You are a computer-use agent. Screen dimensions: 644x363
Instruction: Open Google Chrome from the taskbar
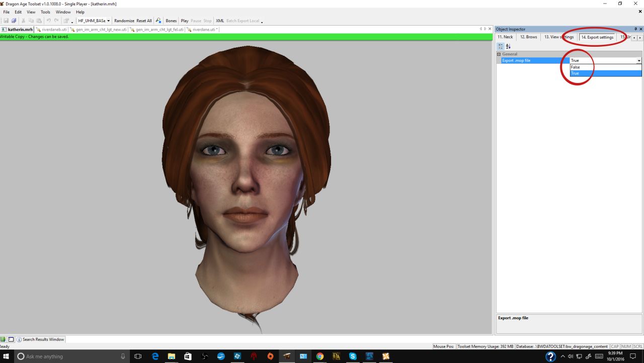319,356
